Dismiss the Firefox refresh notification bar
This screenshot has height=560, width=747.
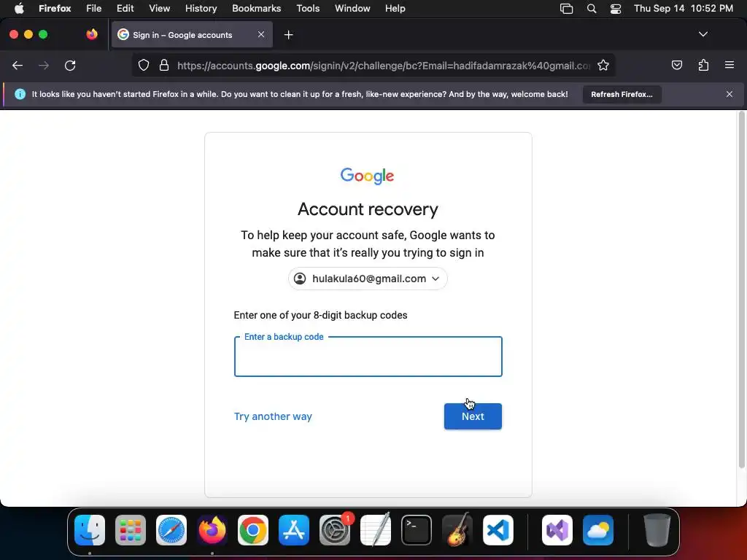(729, 94)
